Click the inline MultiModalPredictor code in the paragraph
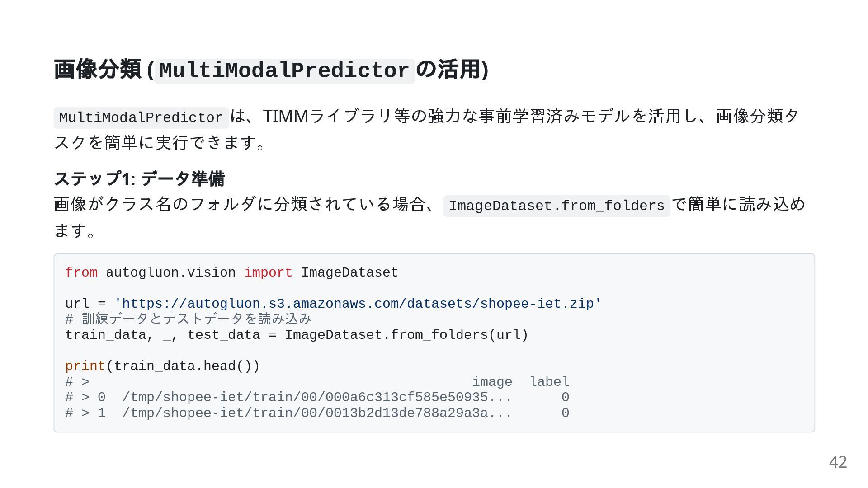Image resolution: width=868 pixels, height=488 pixels. pos(141,117)
